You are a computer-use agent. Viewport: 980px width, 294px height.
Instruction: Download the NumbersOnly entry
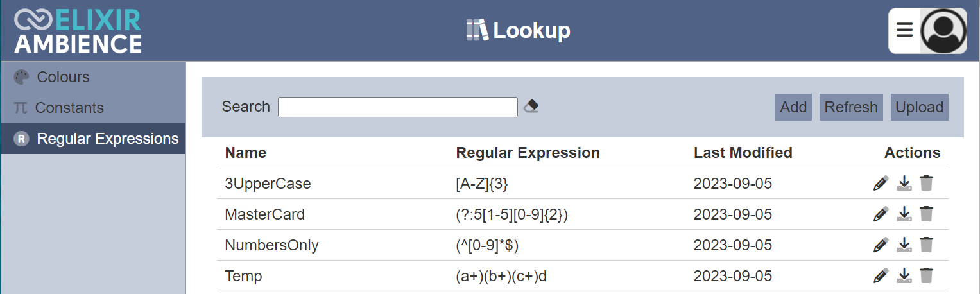coord(904,245)
